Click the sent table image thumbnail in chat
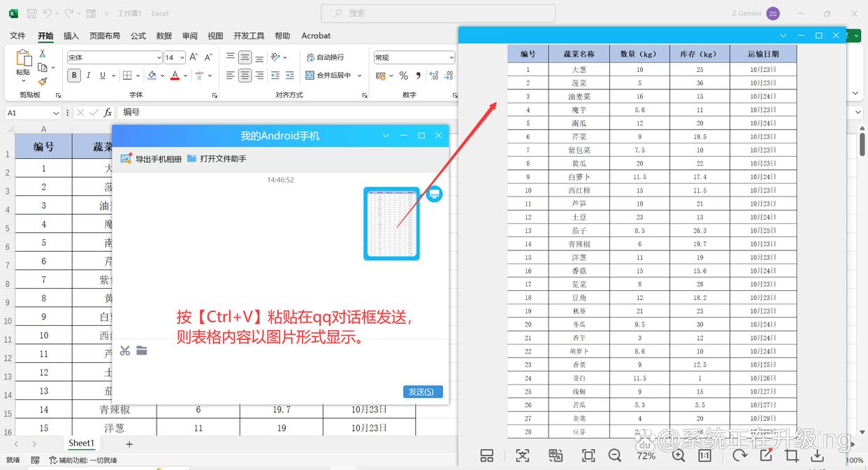868x470 pixels. pyautogui.click(x=391, y=224)
